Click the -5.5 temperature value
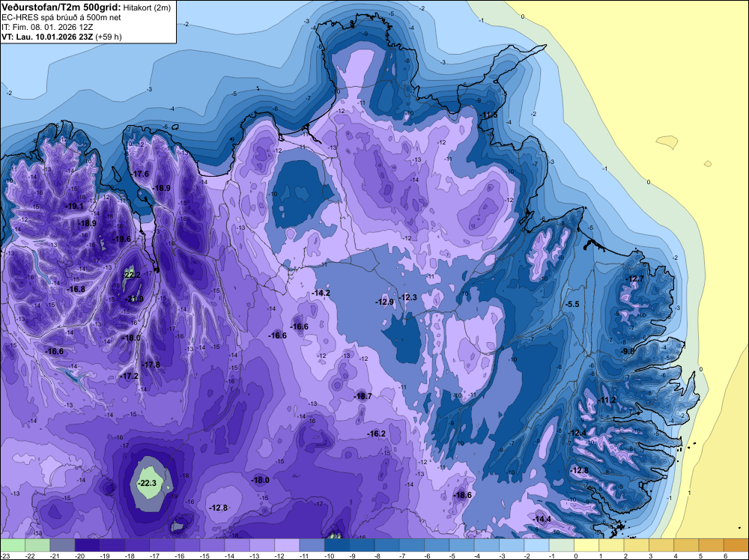 pyautogui.click(x=572, y=304)
